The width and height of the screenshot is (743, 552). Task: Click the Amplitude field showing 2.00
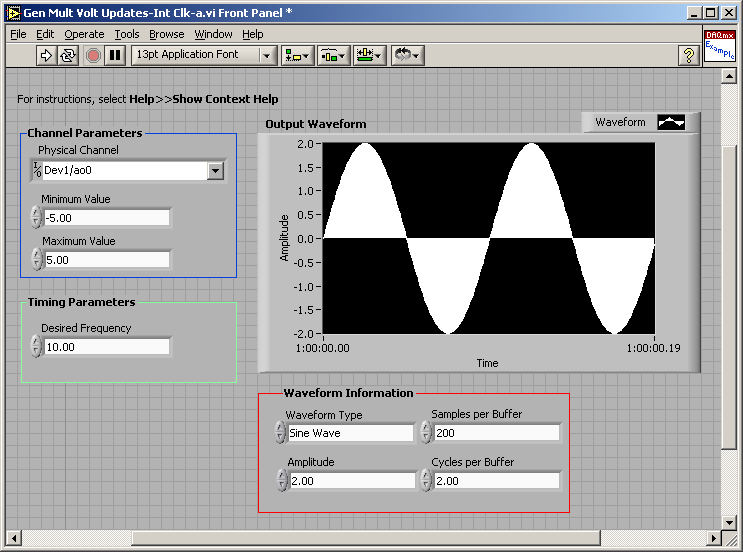pyautogui.click(x=353, y=481)
